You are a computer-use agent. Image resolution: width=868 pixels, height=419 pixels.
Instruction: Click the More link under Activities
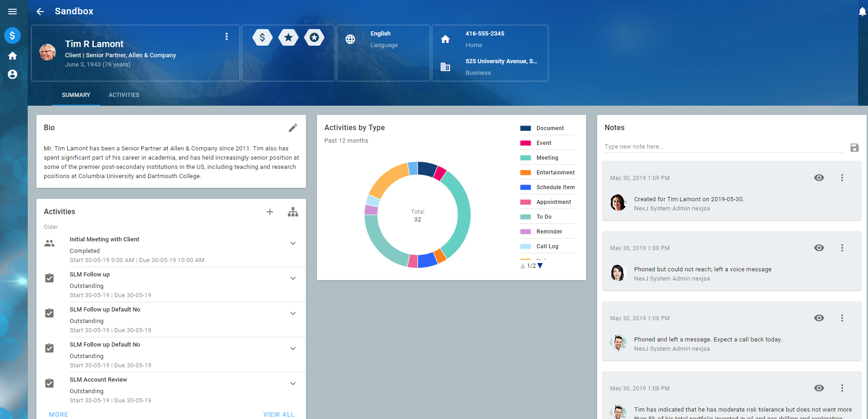[59, 414]
